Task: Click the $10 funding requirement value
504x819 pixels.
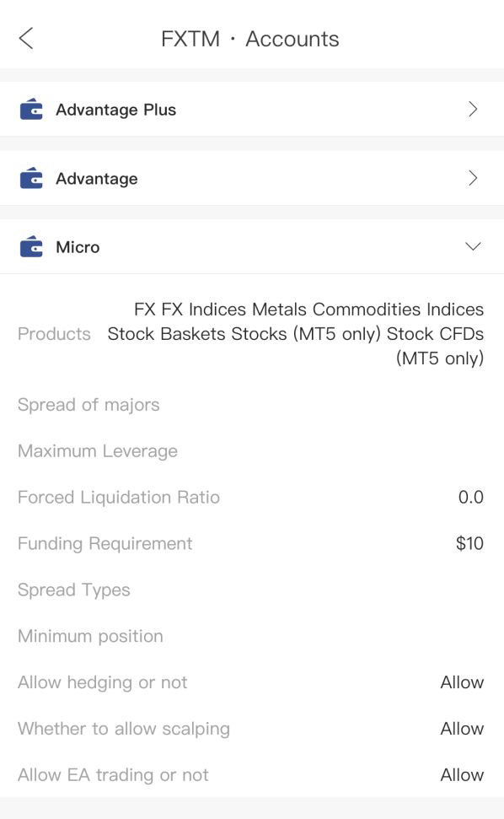Action: point(469,543)
